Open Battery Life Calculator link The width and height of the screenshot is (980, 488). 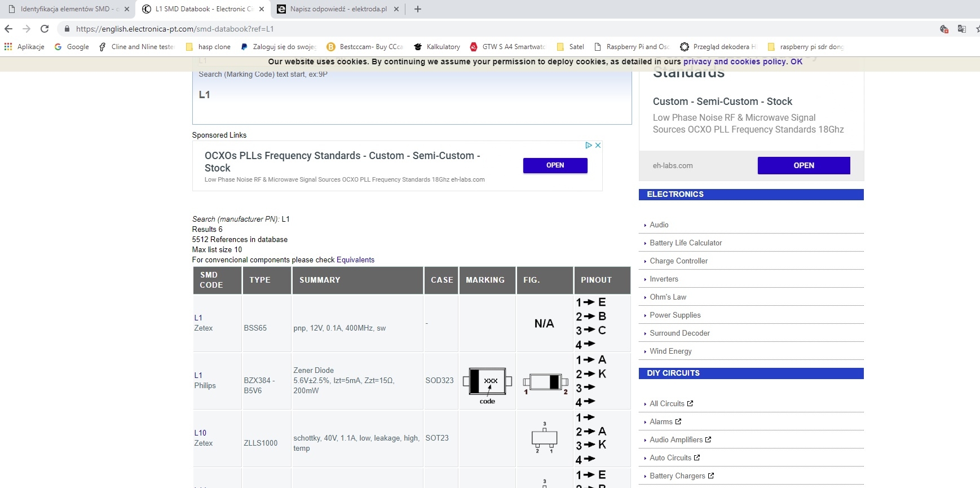686,243
